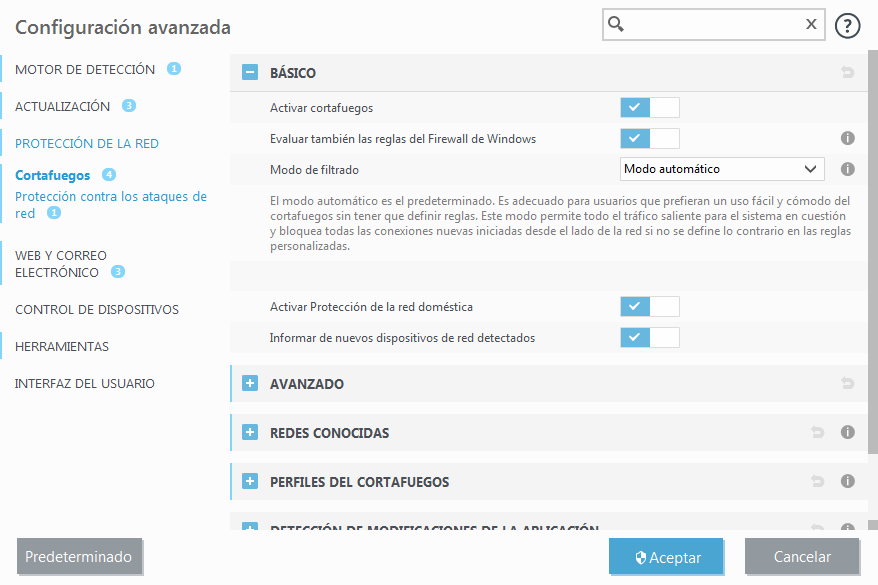Expand the AVANZADO section
Viewport: 878px width, 585px height.
[250, 383]
